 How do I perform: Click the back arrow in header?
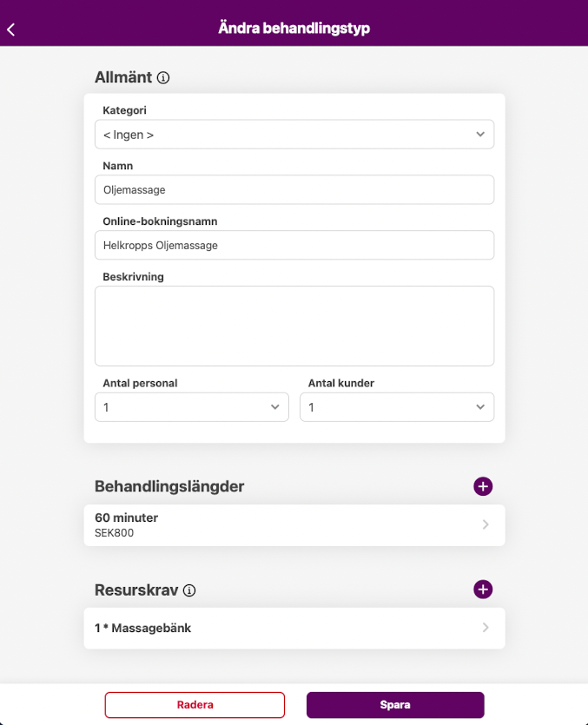tap(11, 30)
